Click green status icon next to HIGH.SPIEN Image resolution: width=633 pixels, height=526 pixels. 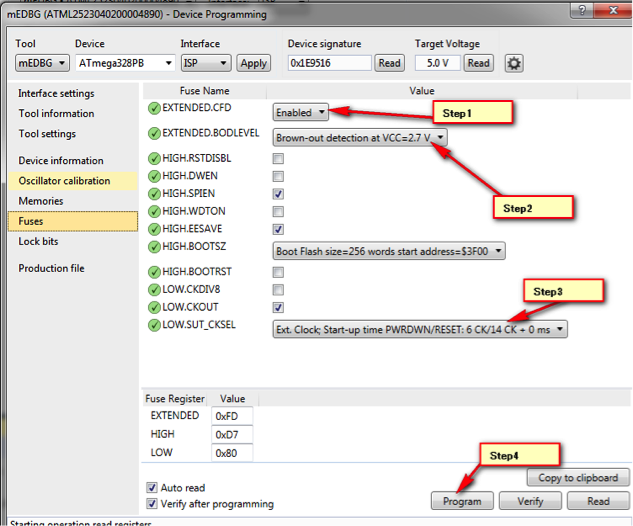click(x=154, y=194)
